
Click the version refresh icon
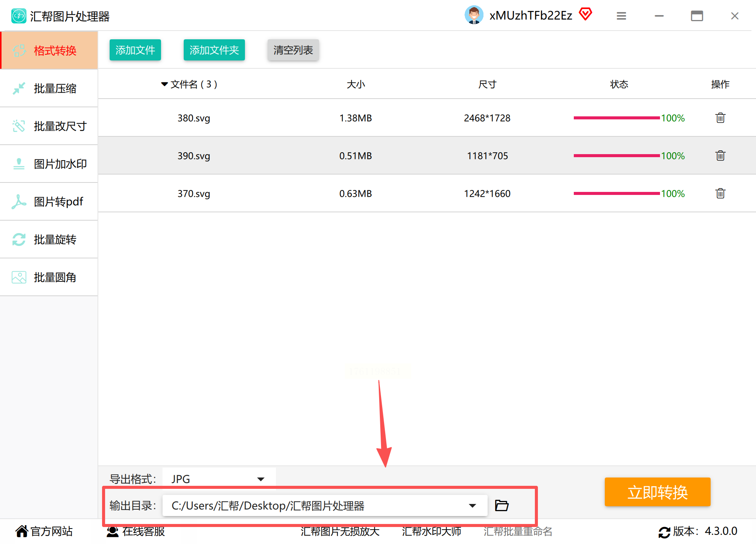[664, 532]
